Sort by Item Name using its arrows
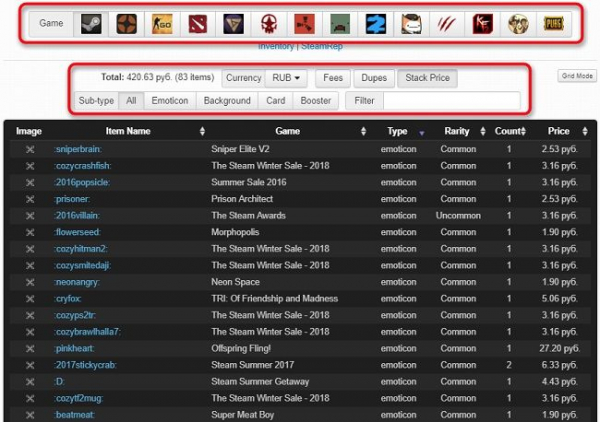Screen dimensions: 600x422 [202, 132]
